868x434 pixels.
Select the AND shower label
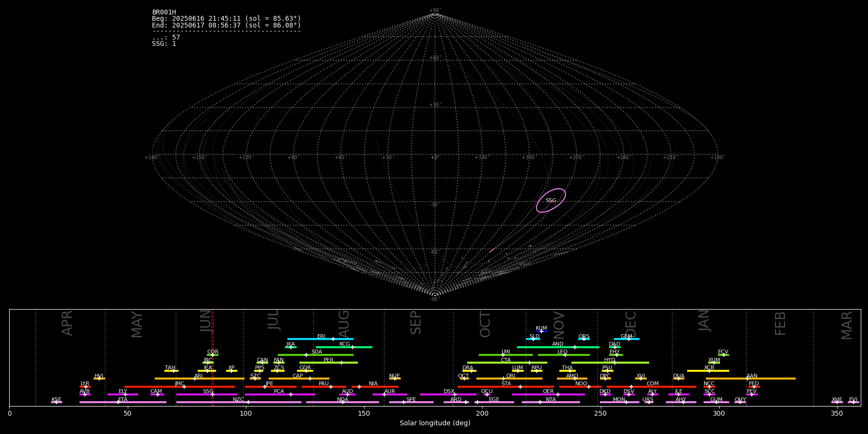tap(558, 344)
